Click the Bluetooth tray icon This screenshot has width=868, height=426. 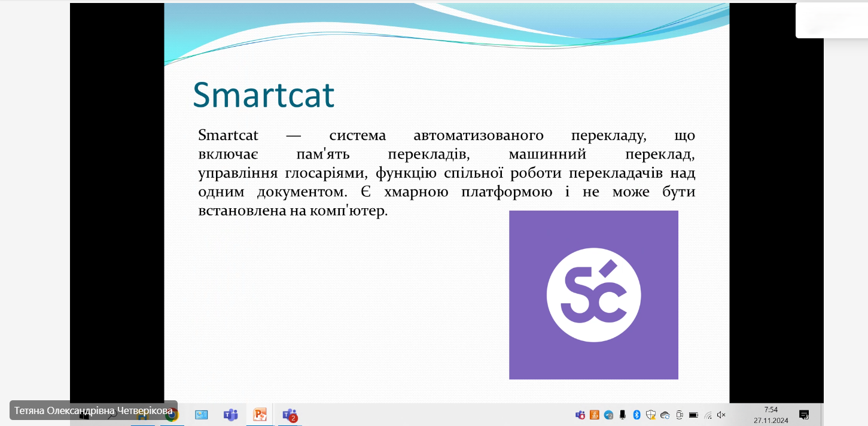[x=636, y=415]
